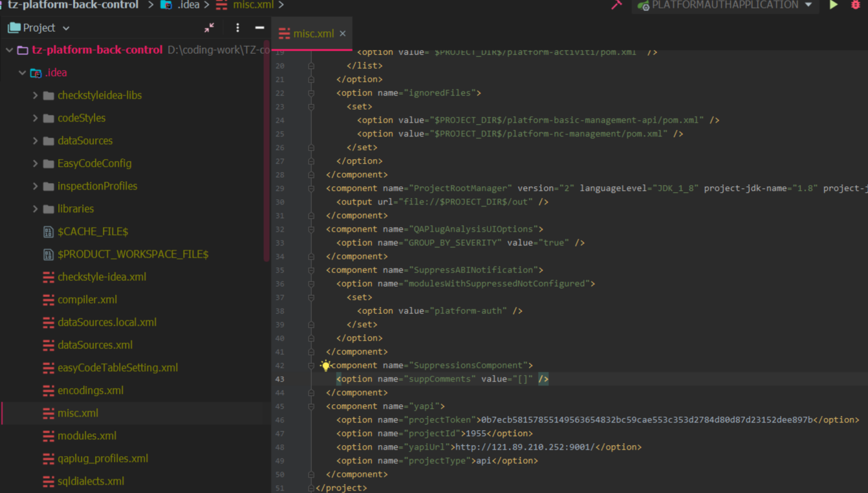The image size is (868, 493).
Task: Click the lightbulb intention icon on line 42
Action: tap(325, 366)
